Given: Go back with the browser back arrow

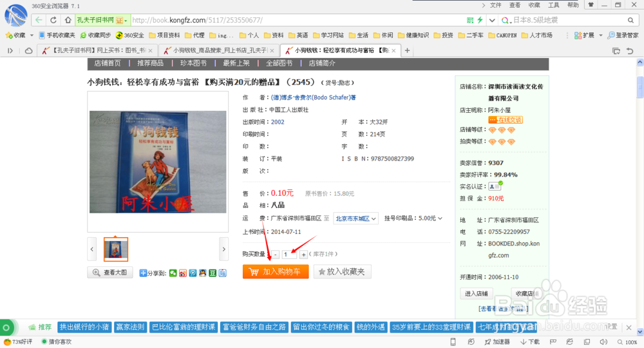Looking at the screenshot, I should click(x=39, y=20).
